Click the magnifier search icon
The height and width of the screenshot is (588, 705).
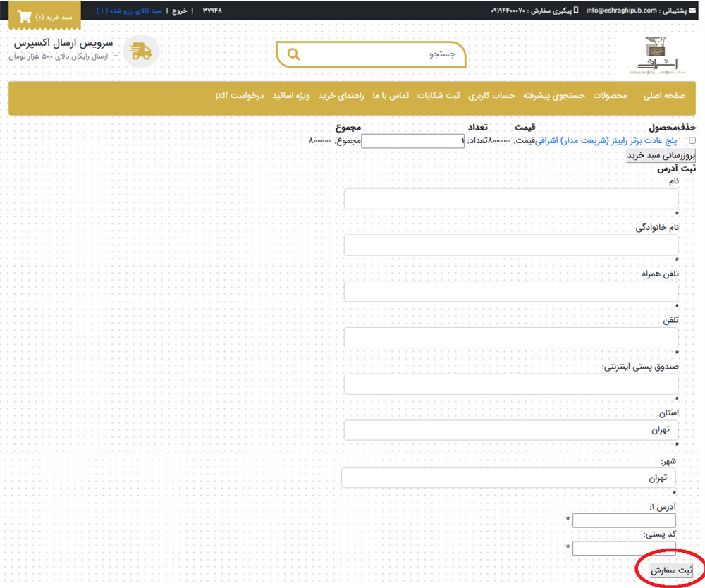[294, 54]
